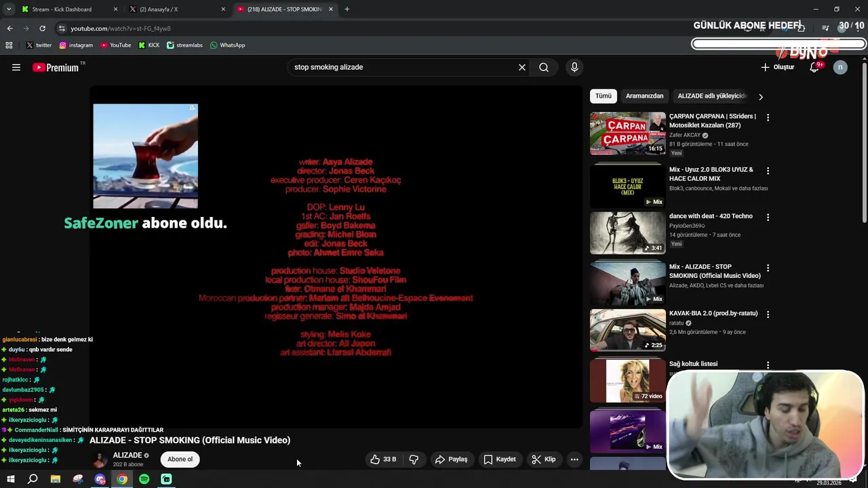Start voice search with the microphone icon
Viewport: 868px width, 488px height.
click(574, 67)
